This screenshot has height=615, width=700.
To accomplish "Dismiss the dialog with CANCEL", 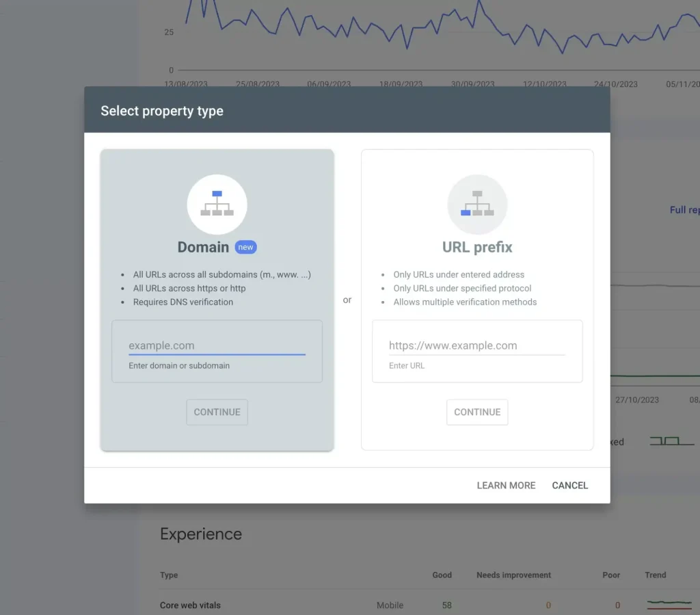I will point(569,485).
